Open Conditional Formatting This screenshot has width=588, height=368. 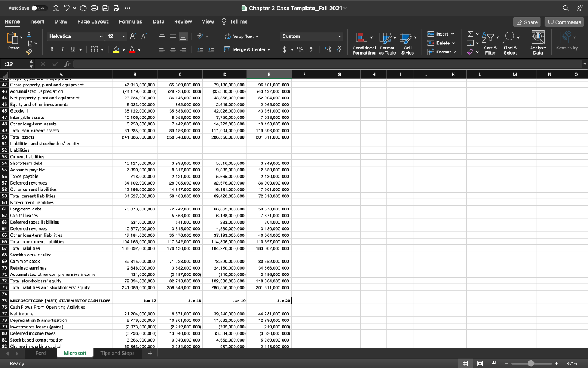(363, 44)
